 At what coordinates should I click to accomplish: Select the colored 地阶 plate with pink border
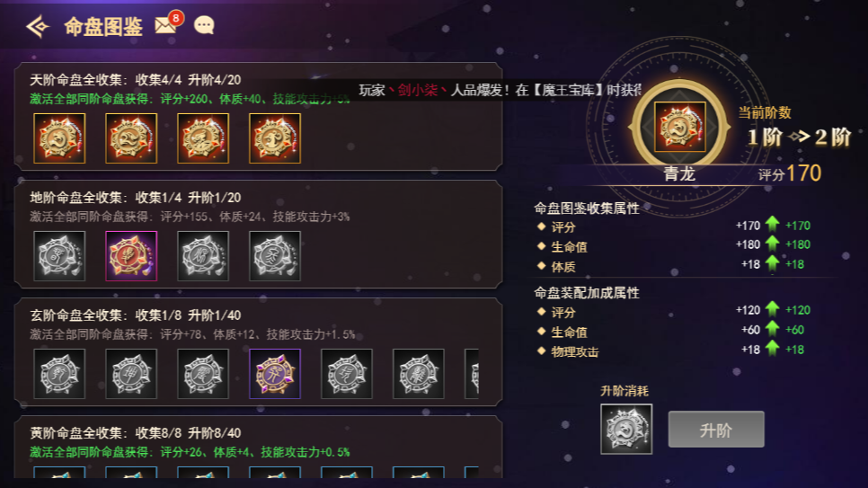[131, 256]
